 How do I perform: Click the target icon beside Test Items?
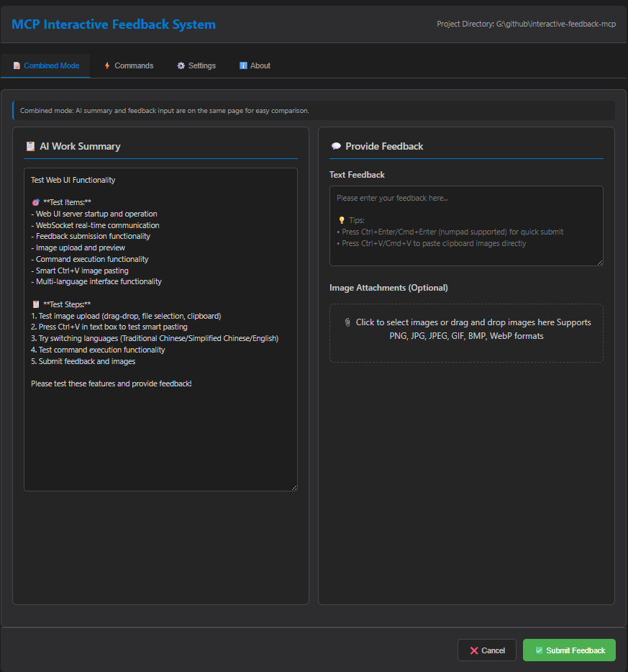[35, 202]
